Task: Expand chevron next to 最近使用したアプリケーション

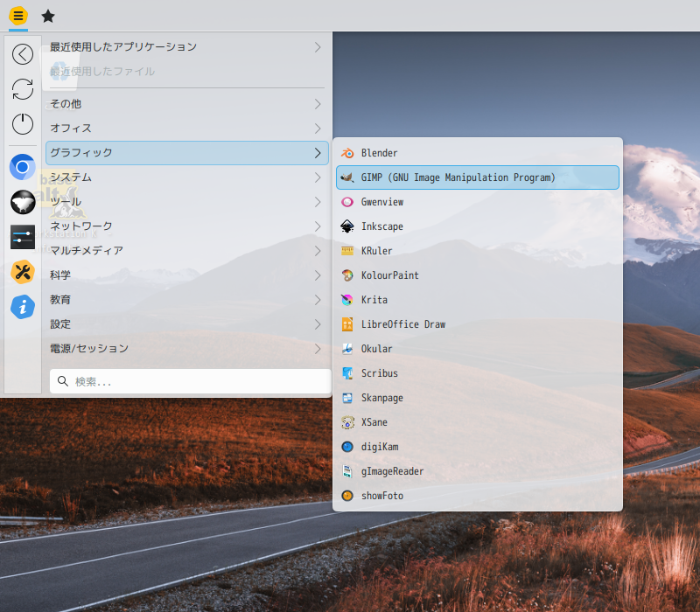Action: point(318,47)
